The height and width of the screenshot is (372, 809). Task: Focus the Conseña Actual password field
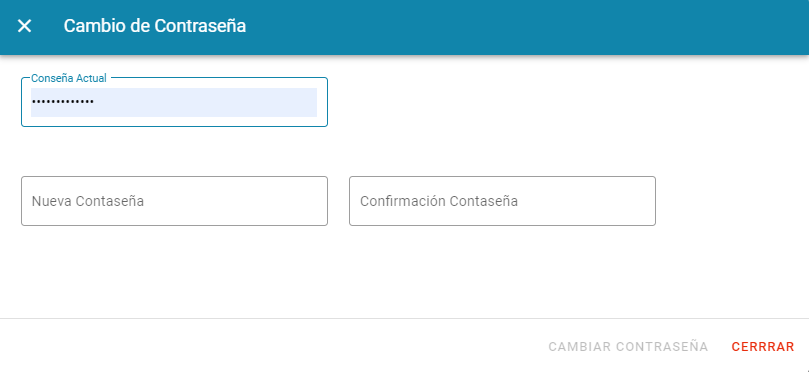point(174,102)
